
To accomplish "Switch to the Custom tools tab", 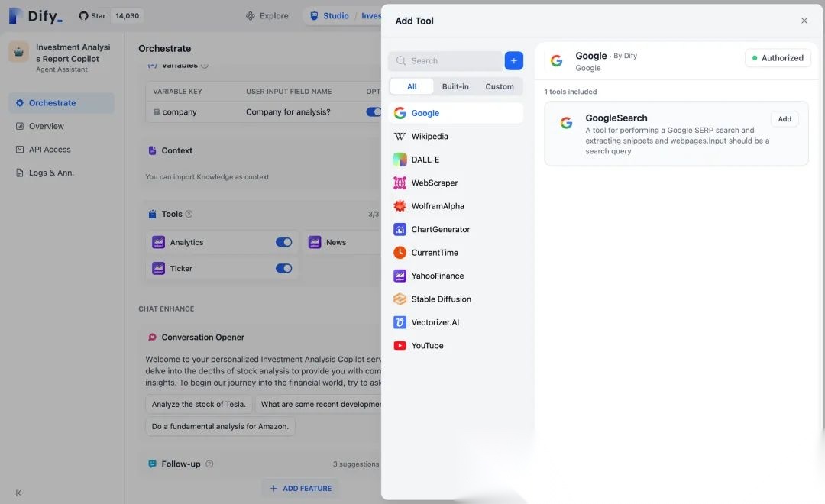I will click(x=500, y=86).
